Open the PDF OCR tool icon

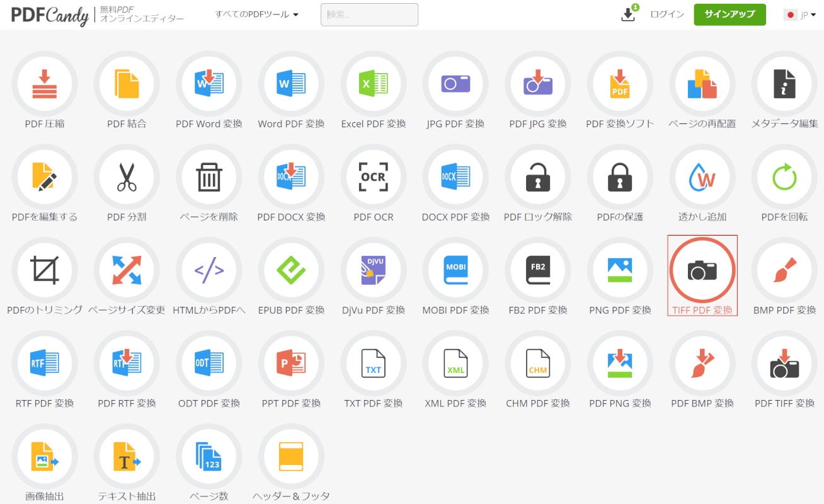373,178
